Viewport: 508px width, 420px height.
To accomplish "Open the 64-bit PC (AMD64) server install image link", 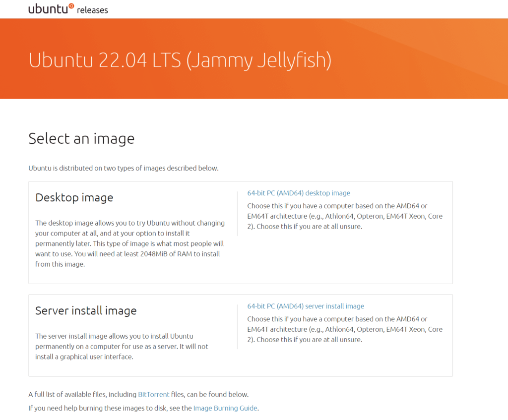I will pyautogui.click(x=306, y=306).
